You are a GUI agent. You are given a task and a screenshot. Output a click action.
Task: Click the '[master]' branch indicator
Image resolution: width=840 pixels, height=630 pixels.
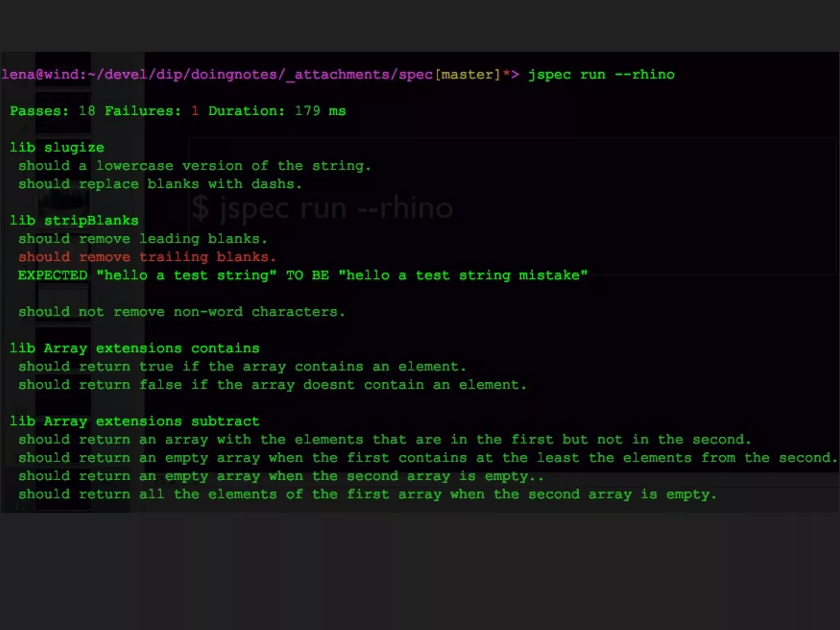coord(468,75)
